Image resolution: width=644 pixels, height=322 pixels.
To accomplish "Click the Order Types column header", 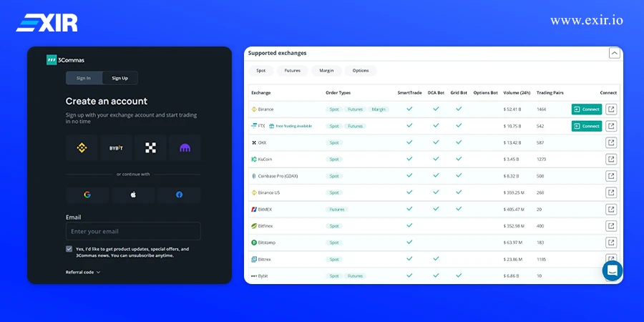I will point(338,93).
